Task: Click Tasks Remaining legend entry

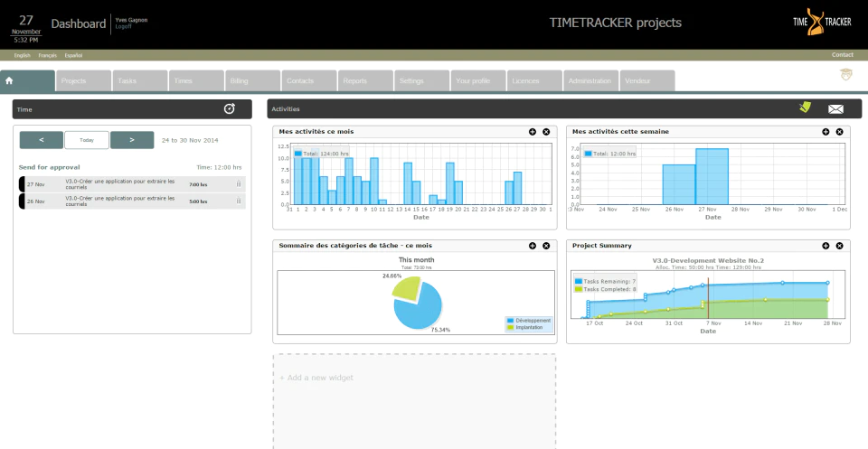Action: click(605, 281)
